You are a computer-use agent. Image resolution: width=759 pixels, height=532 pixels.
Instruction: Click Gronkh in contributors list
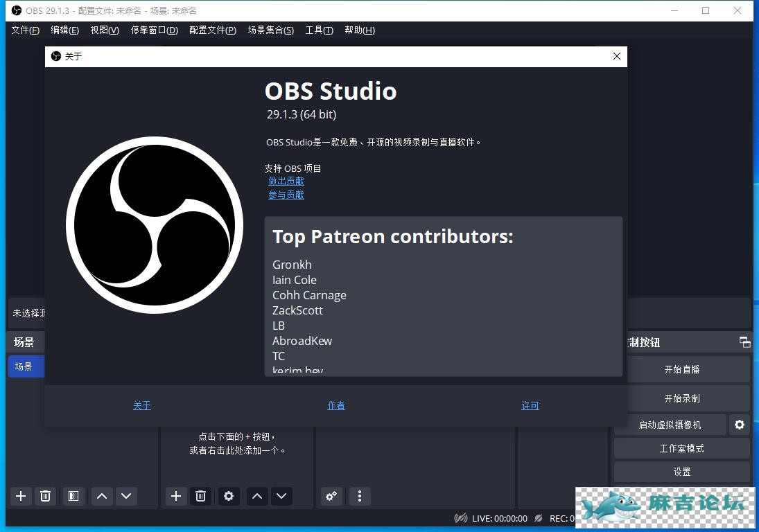(292, 265)
